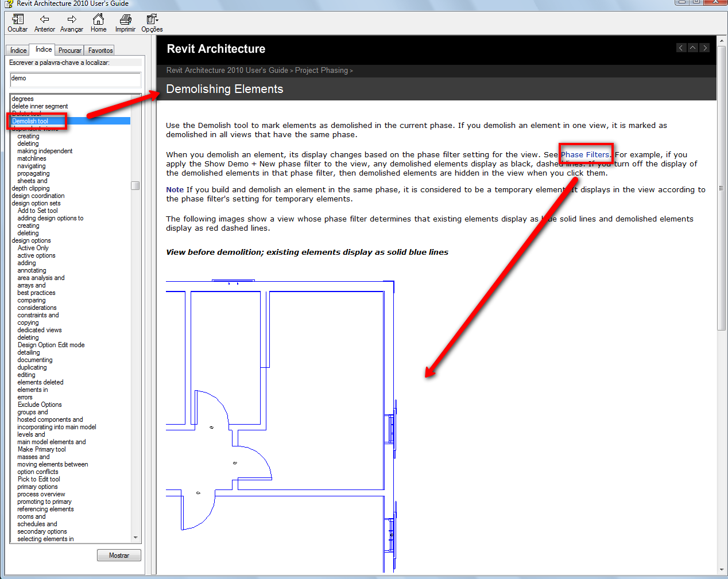Select the delete inner segment entry
The height and width of the screenshot is (579, 728).
click(x=40, y=106)
